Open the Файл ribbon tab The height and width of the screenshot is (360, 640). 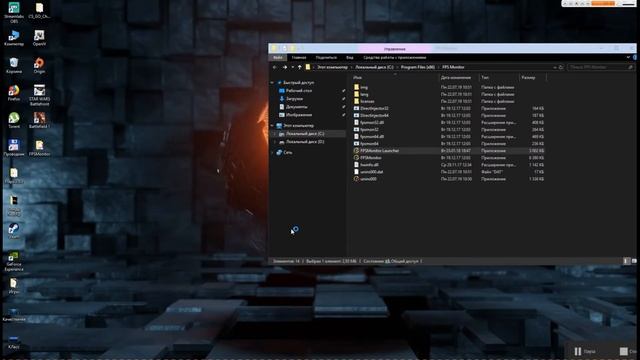(278, 58)
